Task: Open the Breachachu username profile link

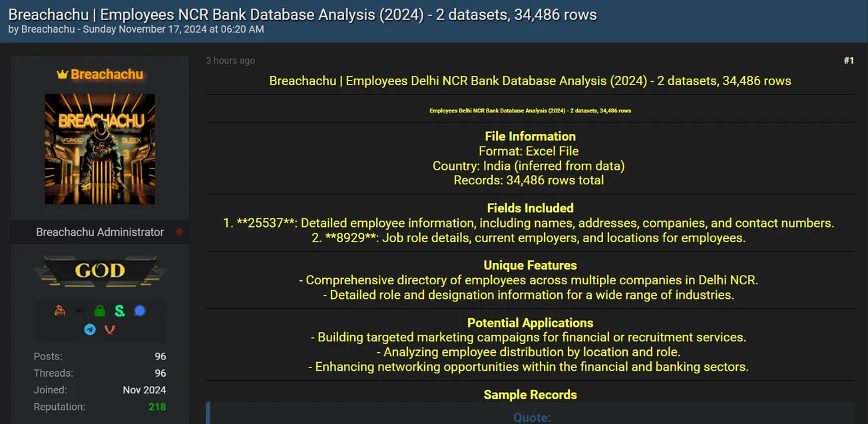Action: click(107, 75)
